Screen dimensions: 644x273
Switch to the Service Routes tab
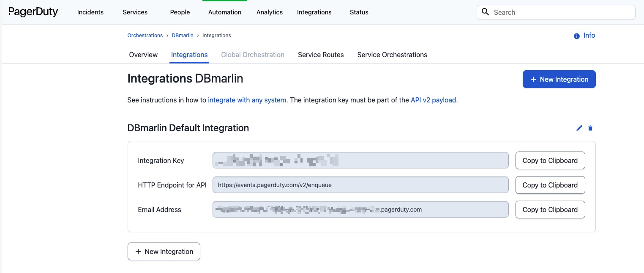[x=321, y=55]
